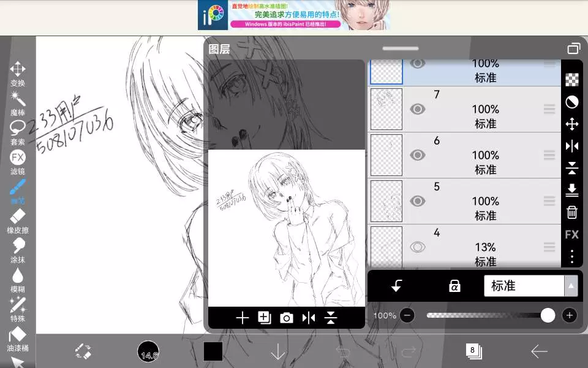The width and height of the screenshot is (588, 368).
Task: Hide layer 5 with eye icon
Action: point(417,201)
